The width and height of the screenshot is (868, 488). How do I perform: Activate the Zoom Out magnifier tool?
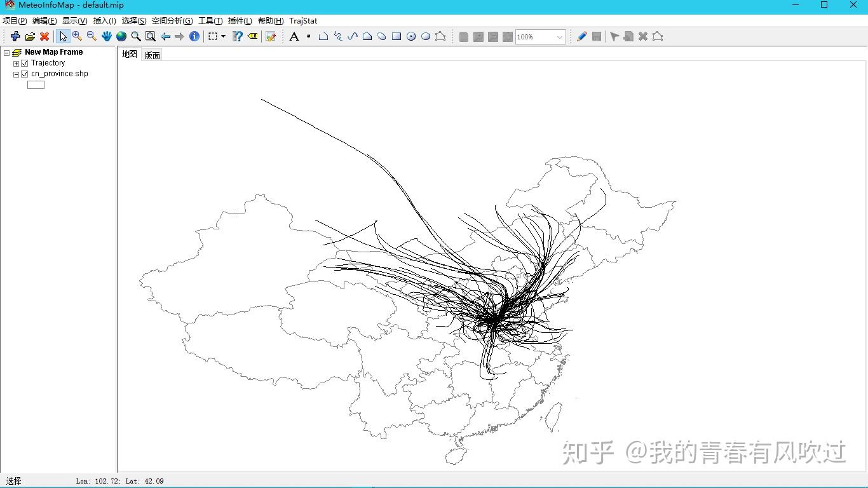[x=92, y=37]
